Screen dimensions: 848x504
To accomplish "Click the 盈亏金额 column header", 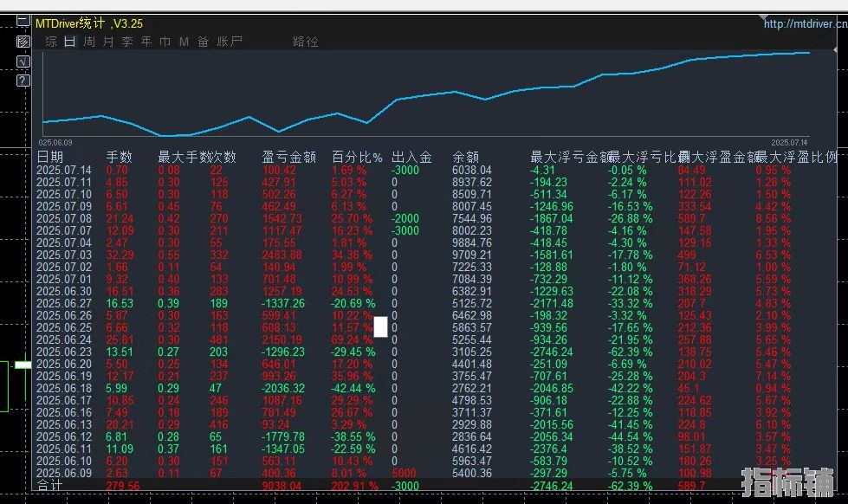I will pos(288,157).
